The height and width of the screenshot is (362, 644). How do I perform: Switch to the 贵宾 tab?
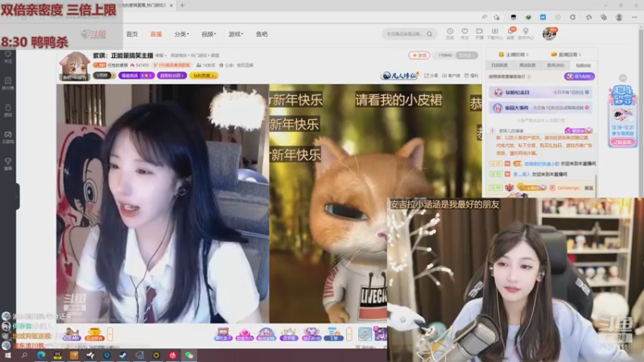coord(555,65)
